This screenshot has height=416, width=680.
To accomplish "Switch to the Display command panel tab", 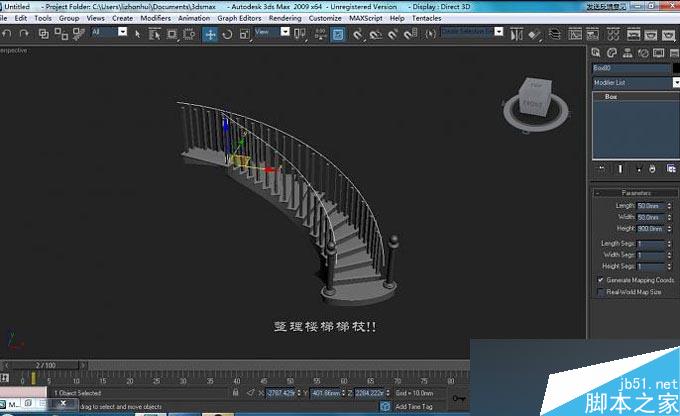I will (x=659, y=53).
